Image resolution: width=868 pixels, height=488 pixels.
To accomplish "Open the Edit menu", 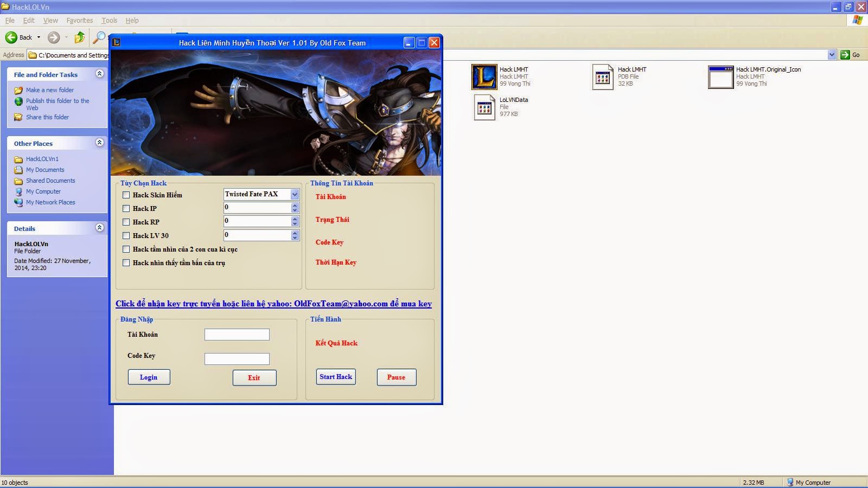I will 29,20.
